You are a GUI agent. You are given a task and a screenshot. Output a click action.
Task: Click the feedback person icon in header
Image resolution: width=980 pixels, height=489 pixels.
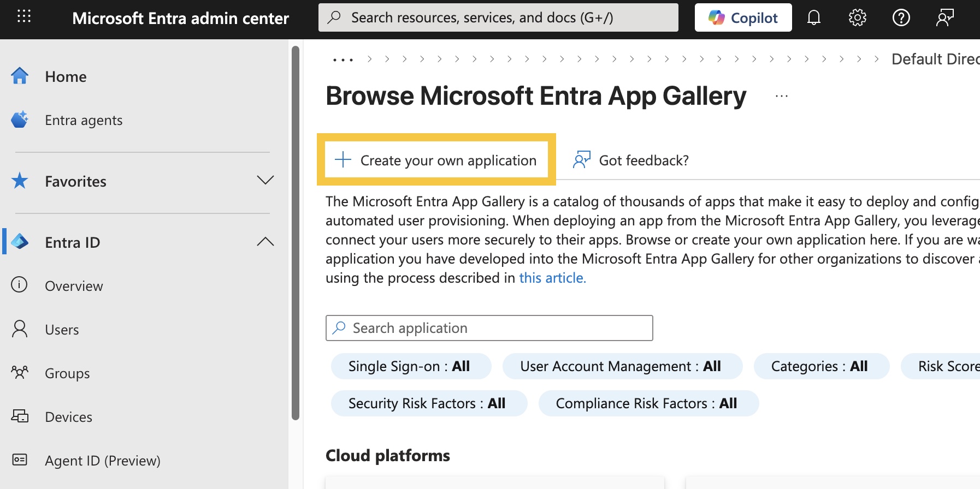pos(944,18)
